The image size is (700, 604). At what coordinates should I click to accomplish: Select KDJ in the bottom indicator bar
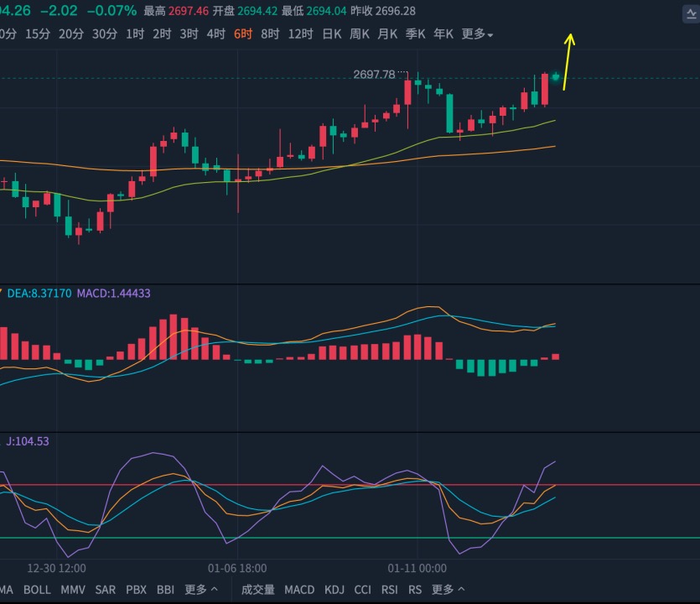tap(334, 590)
